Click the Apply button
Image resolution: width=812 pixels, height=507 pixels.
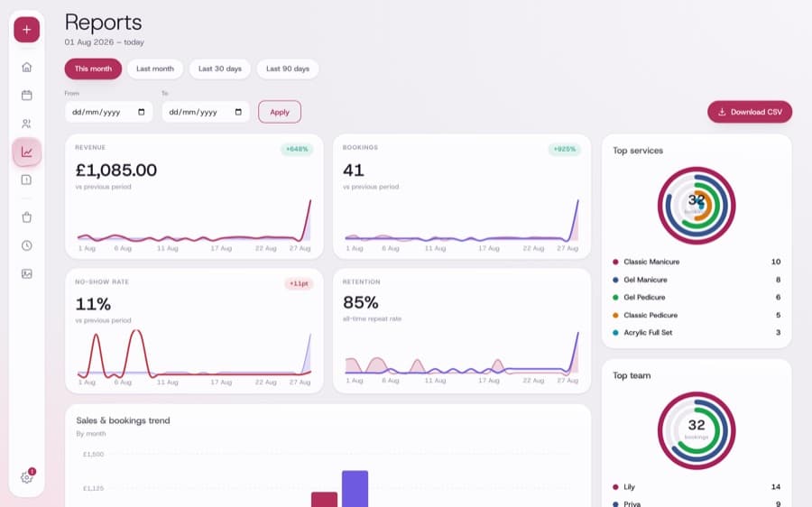tap(280, 112)
